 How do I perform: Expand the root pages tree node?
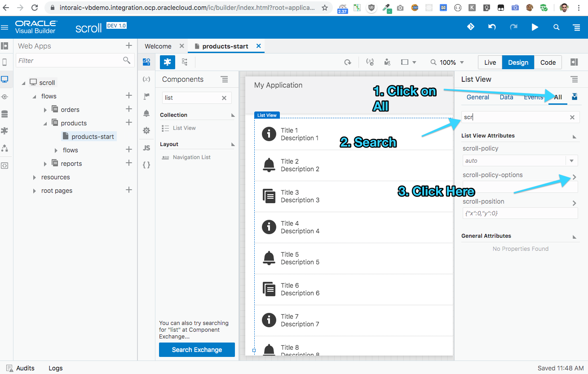click(34, 191)
